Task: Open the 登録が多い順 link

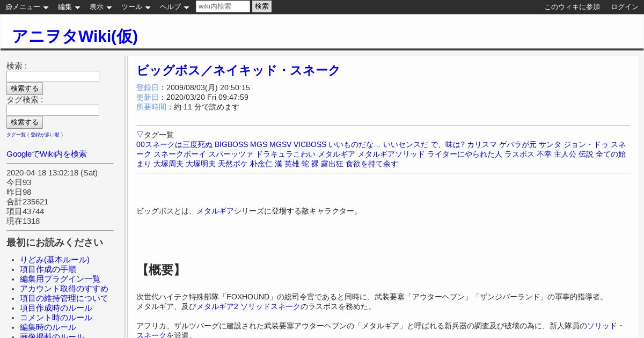Action: click(x=45, y=135)
